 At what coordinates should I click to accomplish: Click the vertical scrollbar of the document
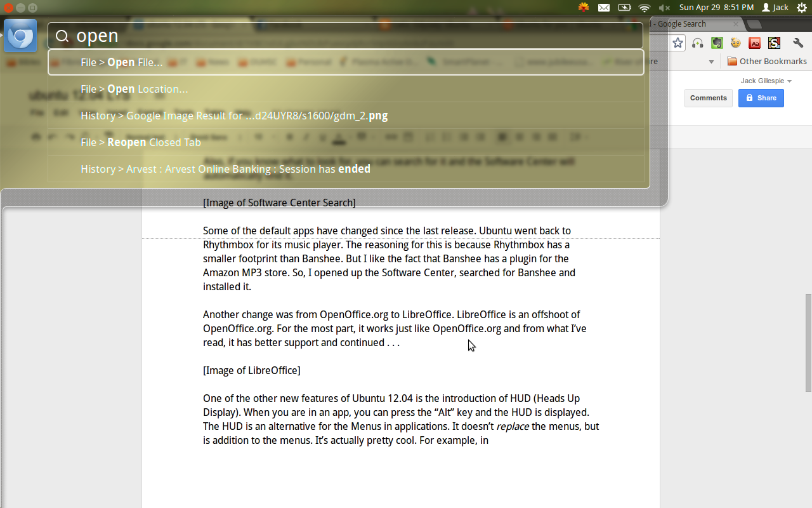coord(808,343)
